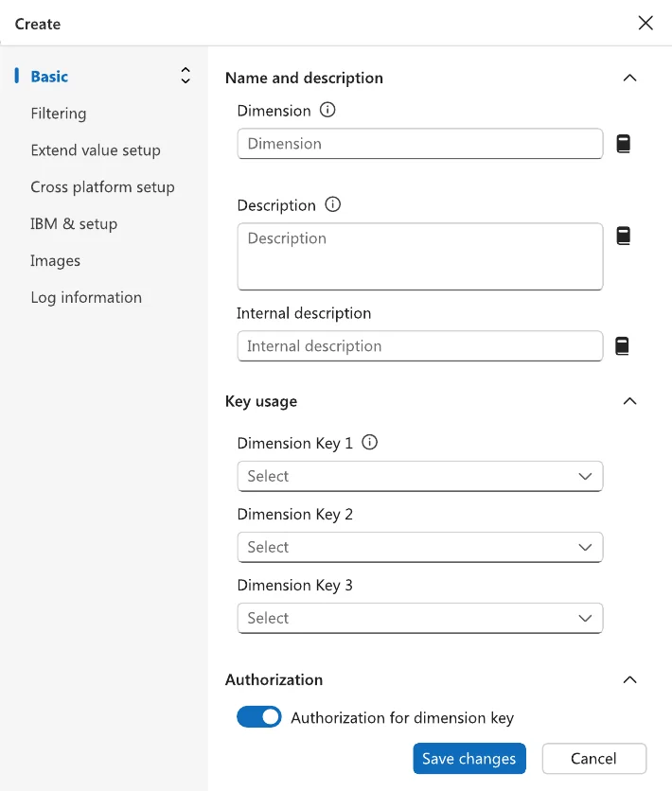Close the Create dialog with the X
The height and width of the screenshot is (791, 672).
click(645, 23)
